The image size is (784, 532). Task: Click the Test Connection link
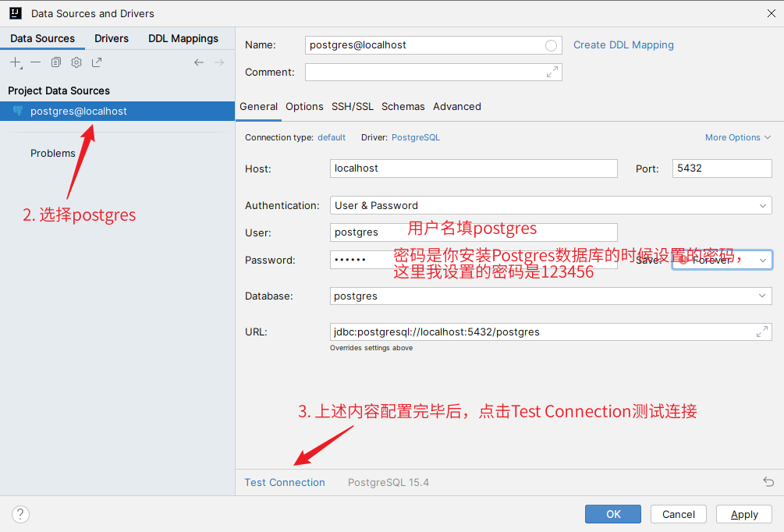click(x=285, y=482)
